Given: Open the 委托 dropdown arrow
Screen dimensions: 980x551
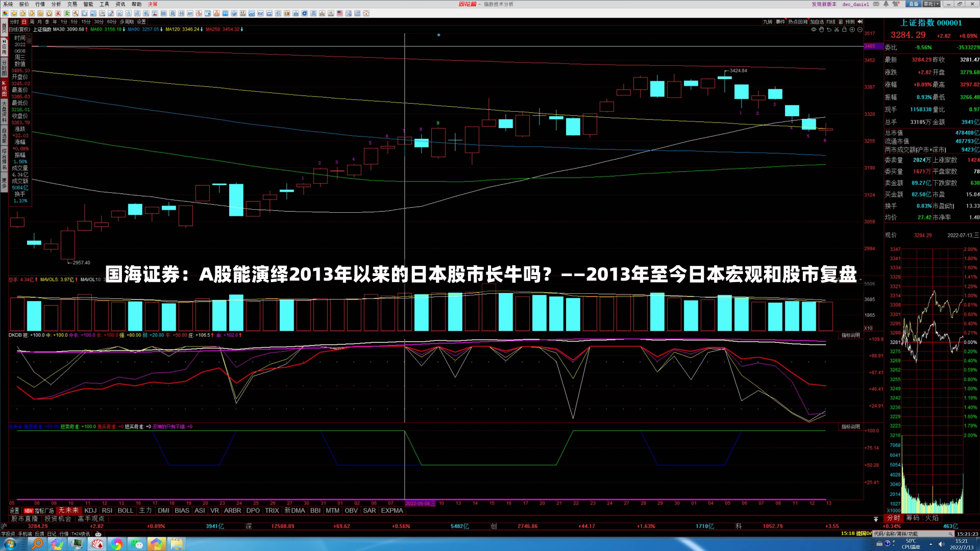Looking at the screenshot, I should click(x=938, y=4).
